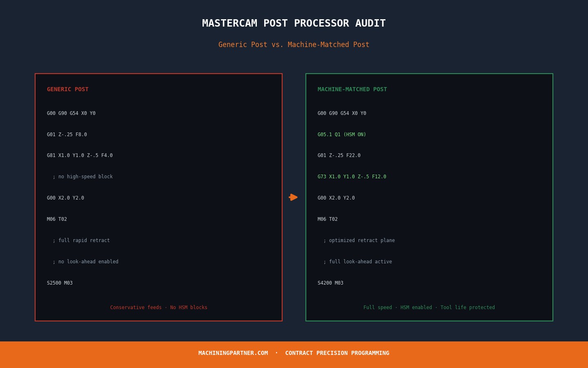Click the line G05.1 Q1 (HSM ON)
Viewport: 588px width, 368px height.
342,135
